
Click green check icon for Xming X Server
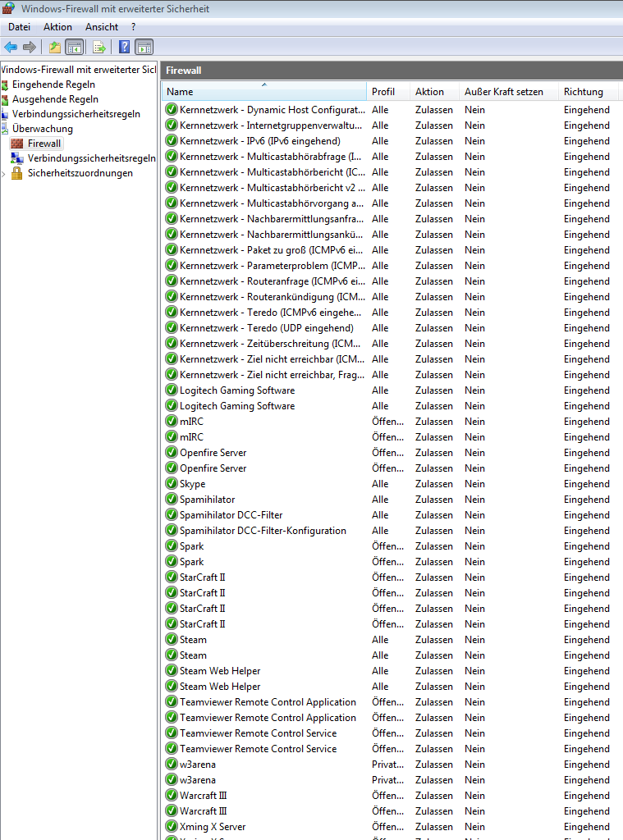point(171,826)
